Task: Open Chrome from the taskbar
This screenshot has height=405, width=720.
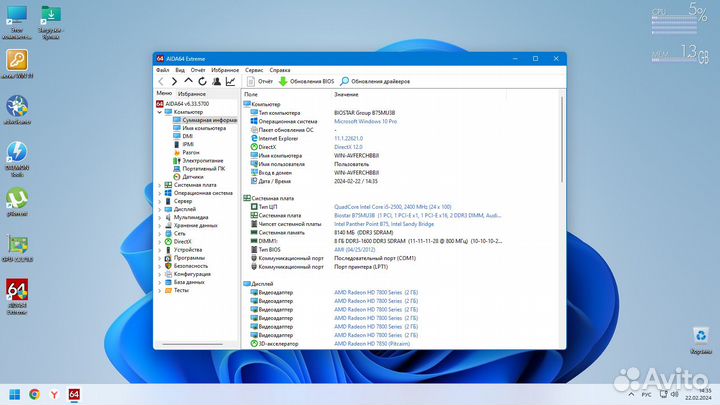Action: tap(34, 394)
